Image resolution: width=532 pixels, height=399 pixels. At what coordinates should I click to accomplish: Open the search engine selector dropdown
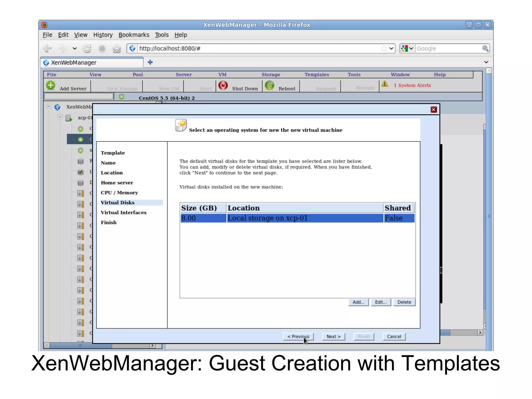click(x=407, y=48)
